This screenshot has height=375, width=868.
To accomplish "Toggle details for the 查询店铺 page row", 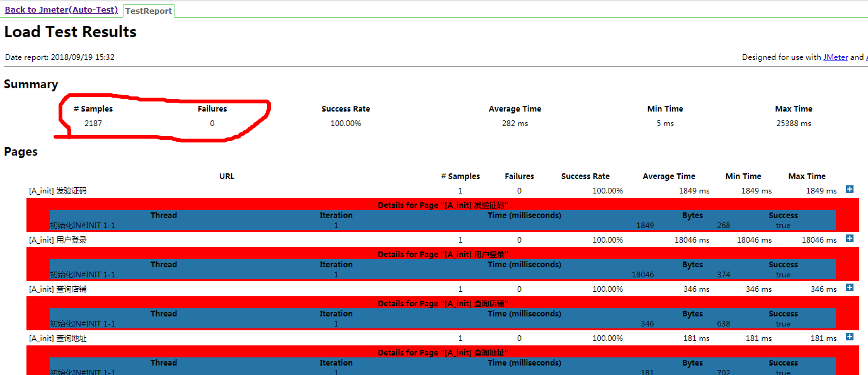I will tap(850, 287).
